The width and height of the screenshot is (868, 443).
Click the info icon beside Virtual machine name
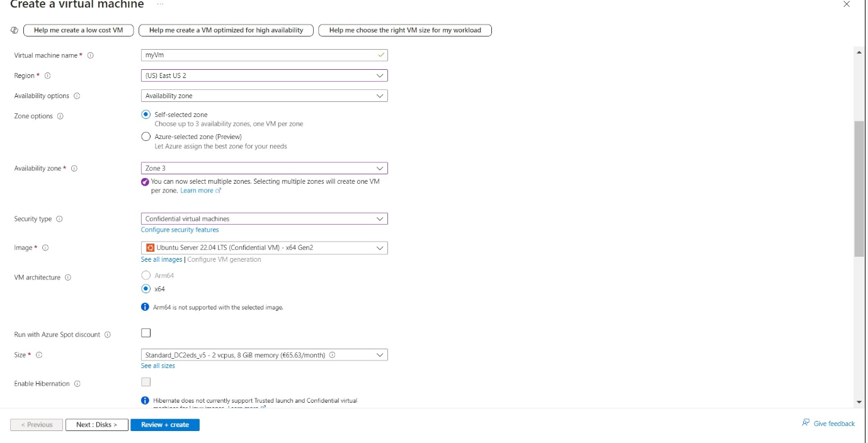[x=91, y=55]
